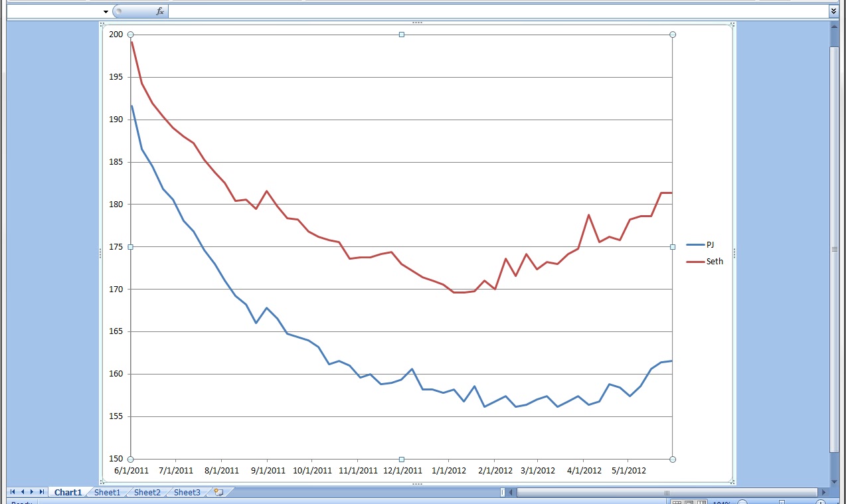Image resolution: width=846 pixels, height=504 pixels.
Task: Click the vertical scrollbar down arrow
Action: tap(834, 481)
